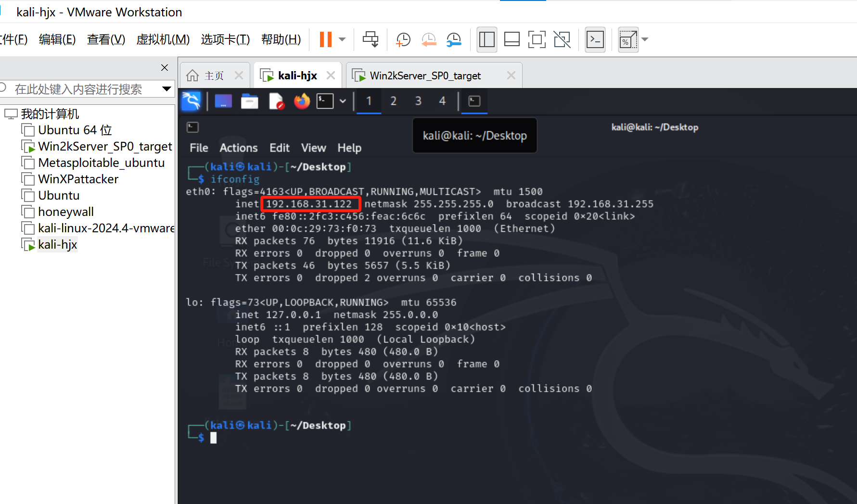
Task: Open the terminal Edit menu
Action: coord(280,148)
